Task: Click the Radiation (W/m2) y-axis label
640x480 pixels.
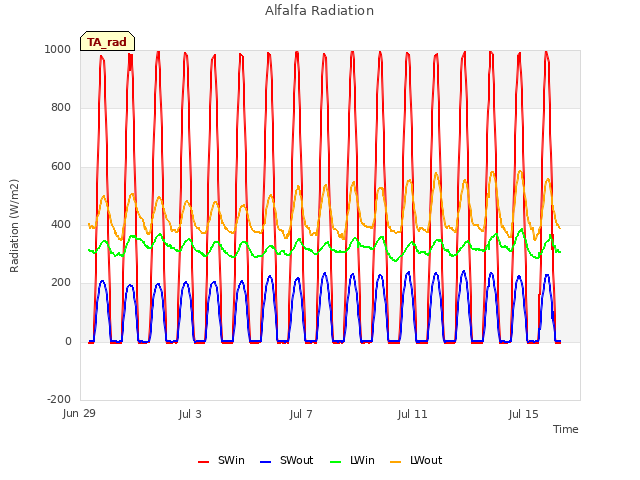Action: coord(14,226)
